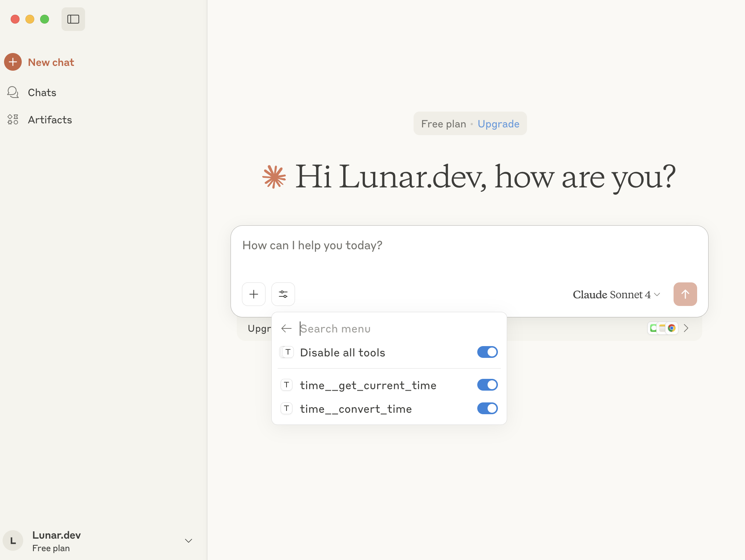This screenshot has height=560, width=745.
Task: Toggle the sidebar panel icon
Action: 73,19
